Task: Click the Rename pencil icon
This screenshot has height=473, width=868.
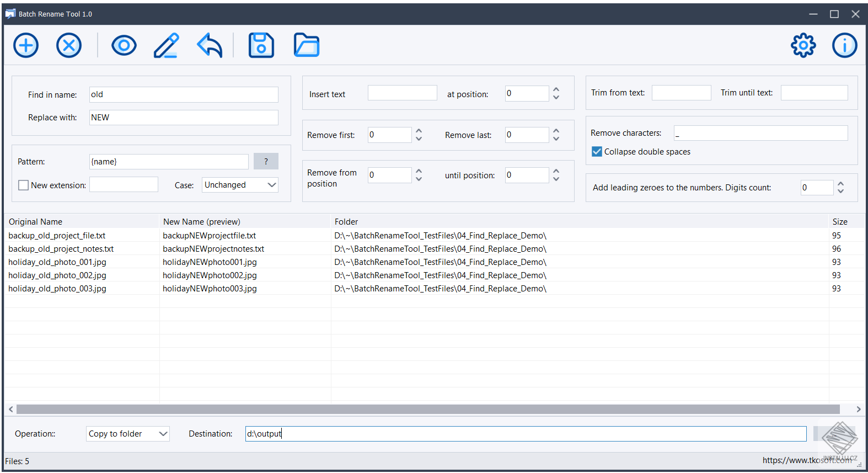Action: coord(167,45)
